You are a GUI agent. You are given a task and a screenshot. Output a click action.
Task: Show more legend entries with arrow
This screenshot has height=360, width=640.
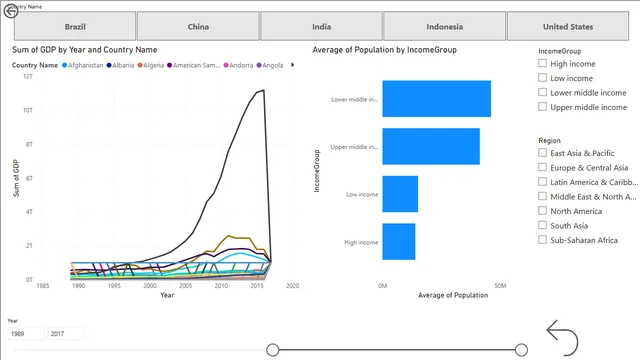(292, 65)
